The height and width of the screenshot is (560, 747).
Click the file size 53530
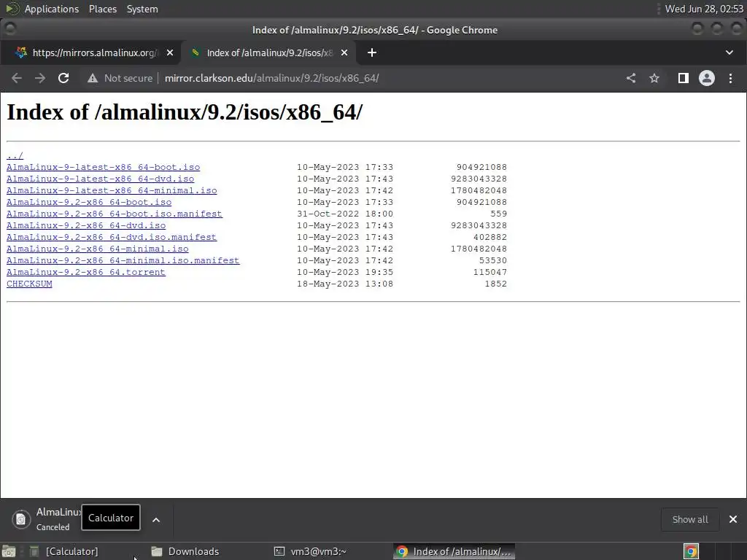click(492, 260)
